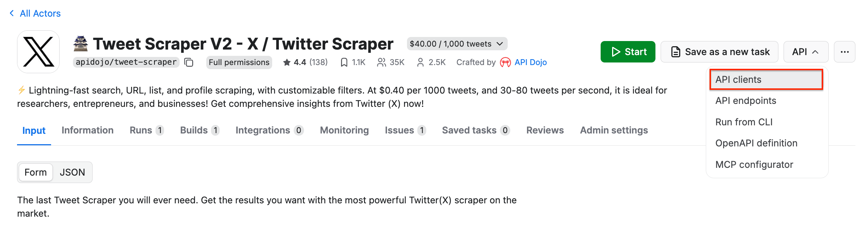Click the star rating icon
The width and height of the screenshot is (868, 227).
point(287,62)
